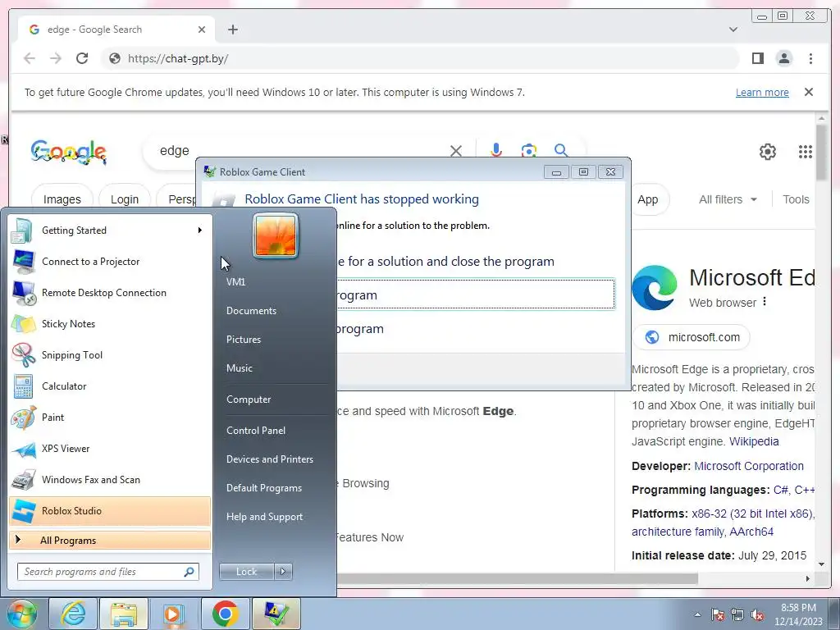Click the Chrome address bar

421,58
